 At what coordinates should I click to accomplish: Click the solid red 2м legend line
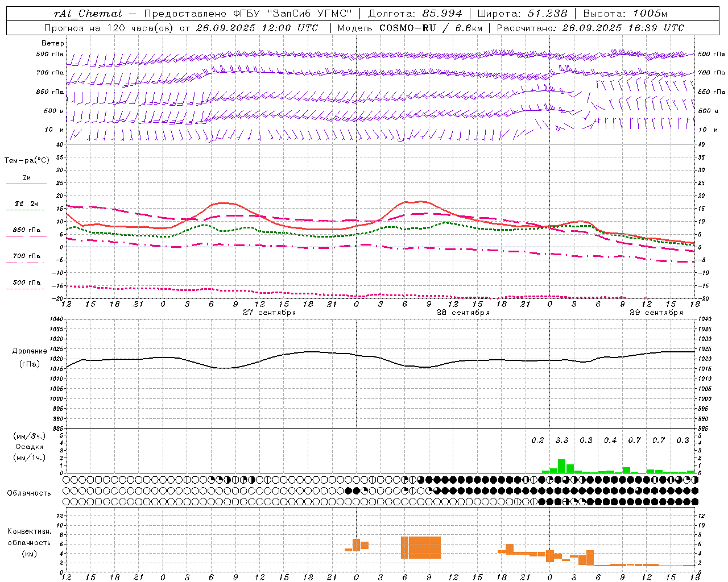point(26,184)
